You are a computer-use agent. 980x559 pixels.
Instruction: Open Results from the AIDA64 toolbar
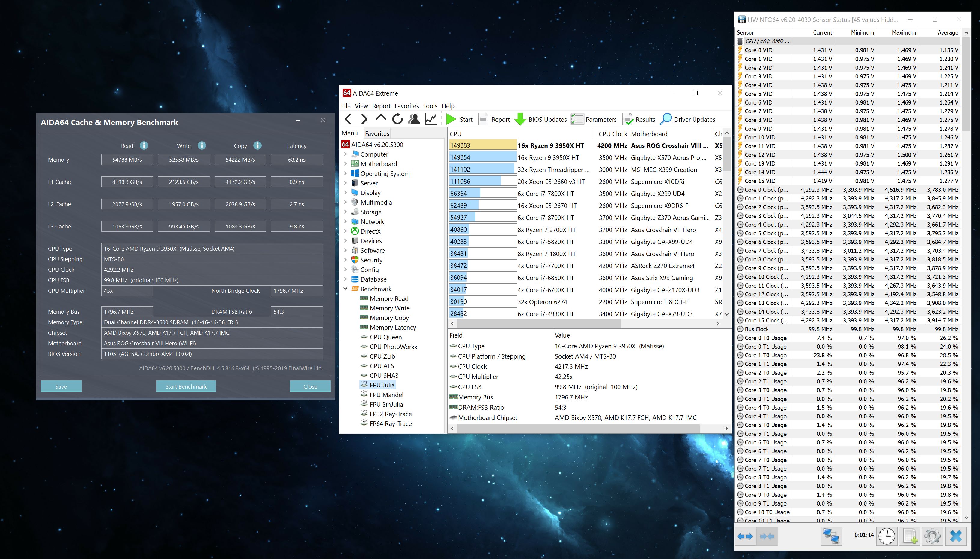639,119
